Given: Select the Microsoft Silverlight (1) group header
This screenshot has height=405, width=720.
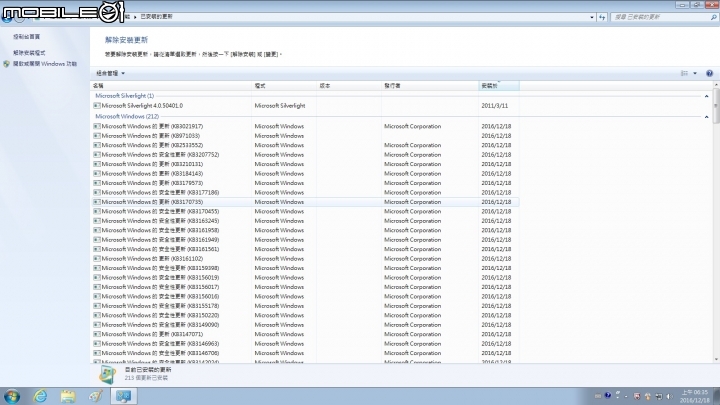Looking at the screenshot, I should pos(124,96).
